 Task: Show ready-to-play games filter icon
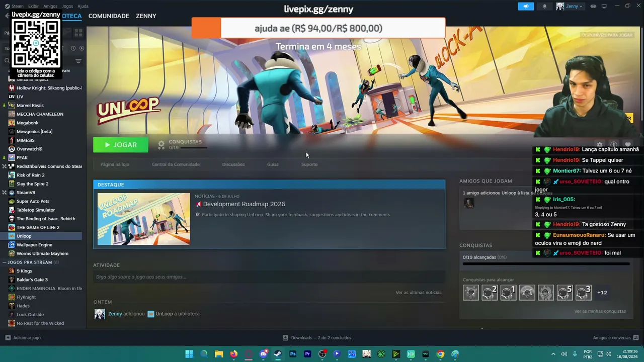click(x=82, y=48)
